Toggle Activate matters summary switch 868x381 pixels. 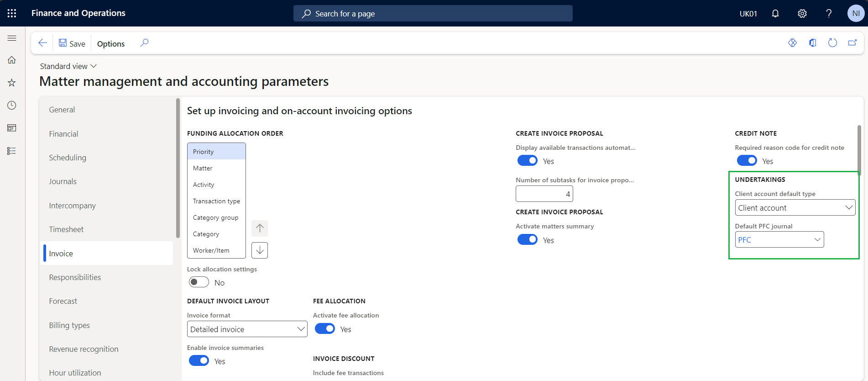[x=528, y=239]
